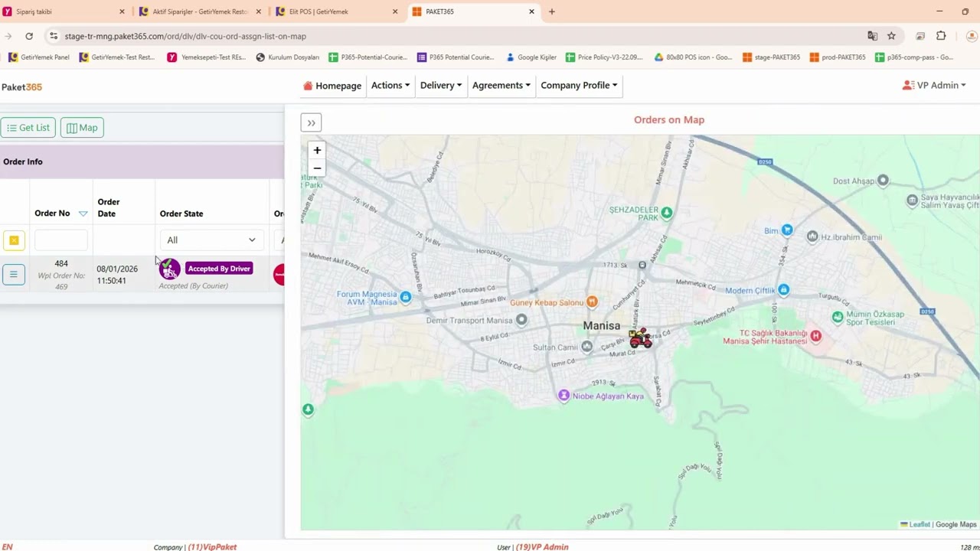The width and height of the screenshot is (980, 551).
Task: Collapse map panel with double-chevron button
Action: 311,122
